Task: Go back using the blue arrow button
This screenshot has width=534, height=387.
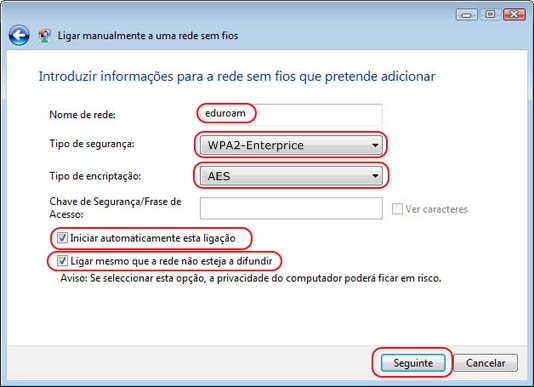Action: click(19, 35)
